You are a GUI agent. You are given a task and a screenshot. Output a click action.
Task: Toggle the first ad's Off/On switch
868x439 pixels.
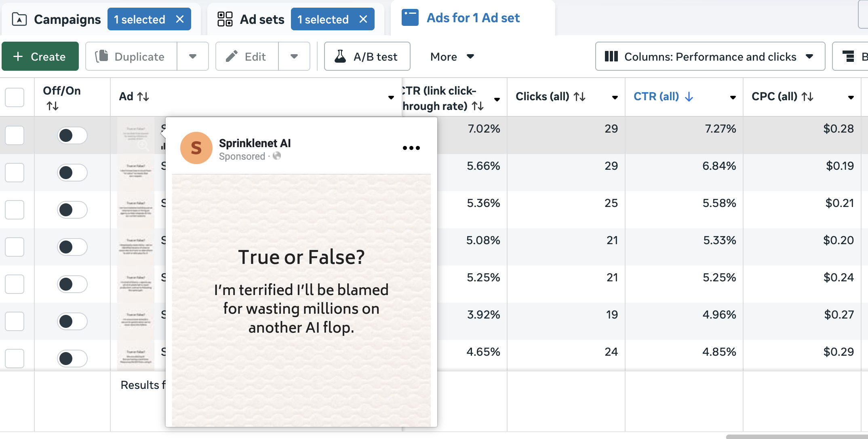(x=72, y=135)
